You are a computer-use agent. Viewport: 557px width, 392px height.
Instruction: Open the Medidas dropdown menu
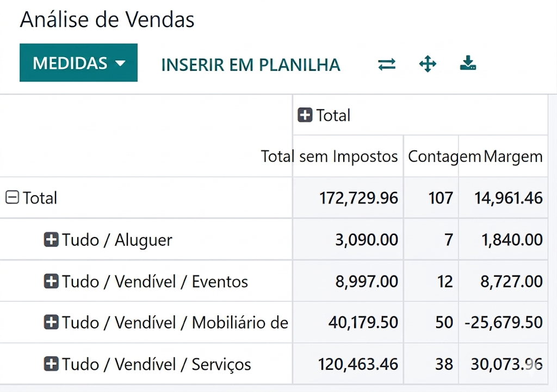pos(78,63)
